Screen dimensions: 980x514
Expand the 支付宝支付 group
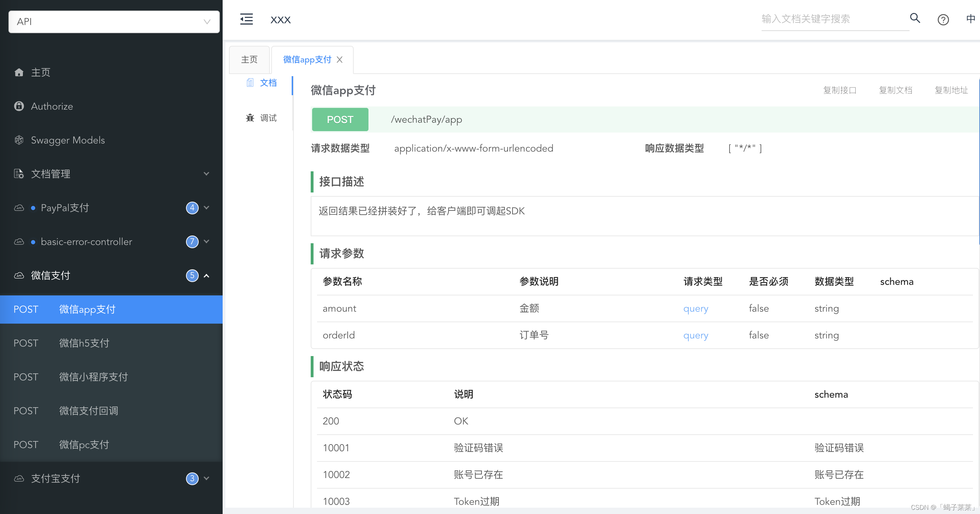[206, 479]
